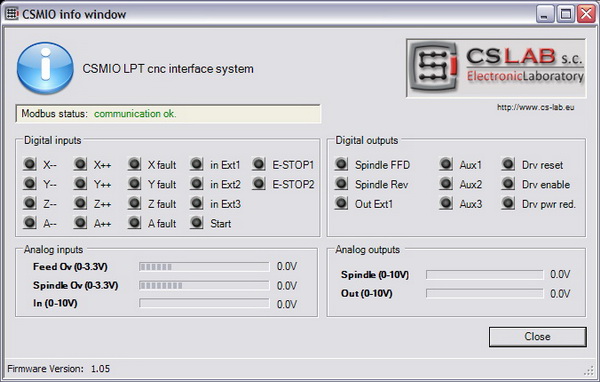Click the E-STOP2 LED indicator

259,183
